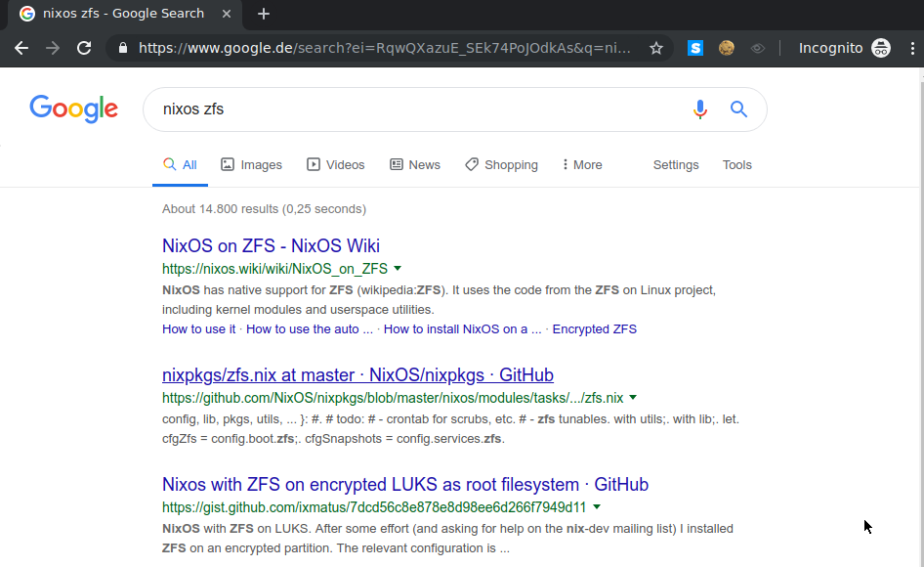Click the browser address bar URL
Viewport: 924px width, 567px height.
point(384,48)
